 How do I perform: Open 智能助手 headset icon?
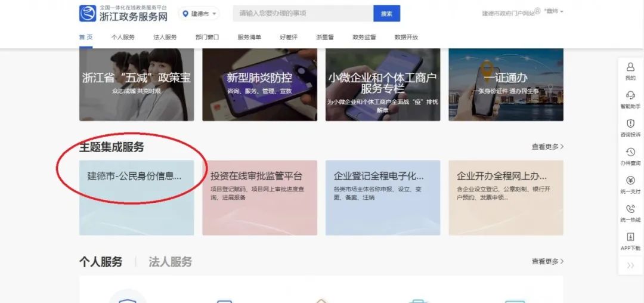point(630,95)
